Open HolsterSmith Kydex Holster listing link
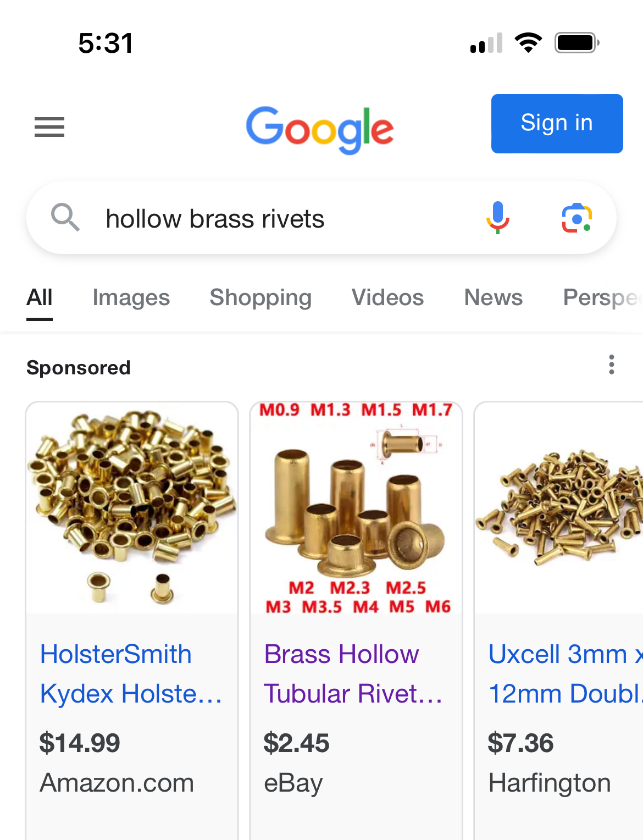Image resolution: width=643 pixels, height=840 pixels. point(131,673)
